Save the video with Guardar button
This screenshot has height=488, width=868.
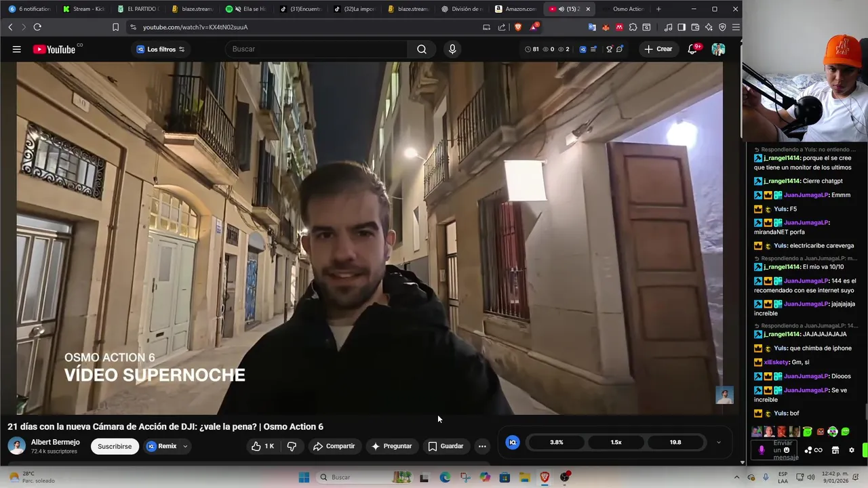[446, 446]
